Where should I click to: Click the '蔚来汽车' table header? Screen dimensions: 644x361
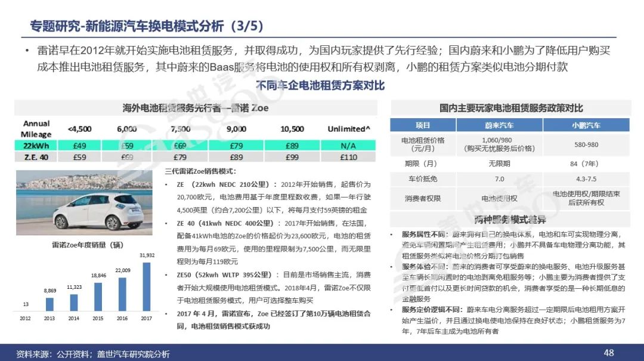click(500, 125)
